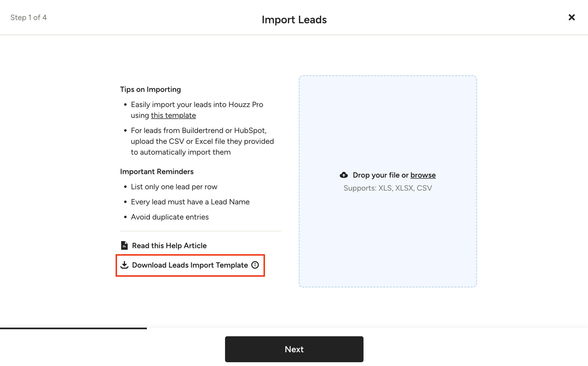Click the cloud upload icon

point(344,175)
